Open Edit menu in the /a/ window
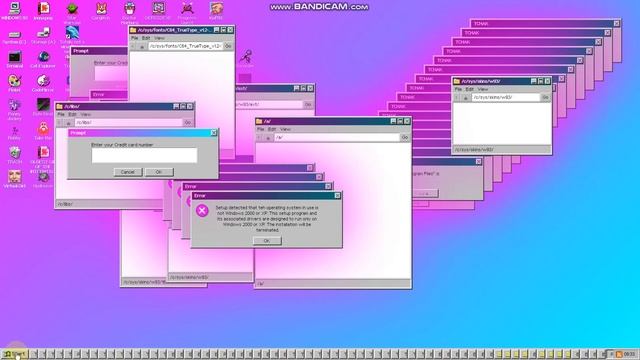This screenshot has width=640, height=360. point(272,129)
